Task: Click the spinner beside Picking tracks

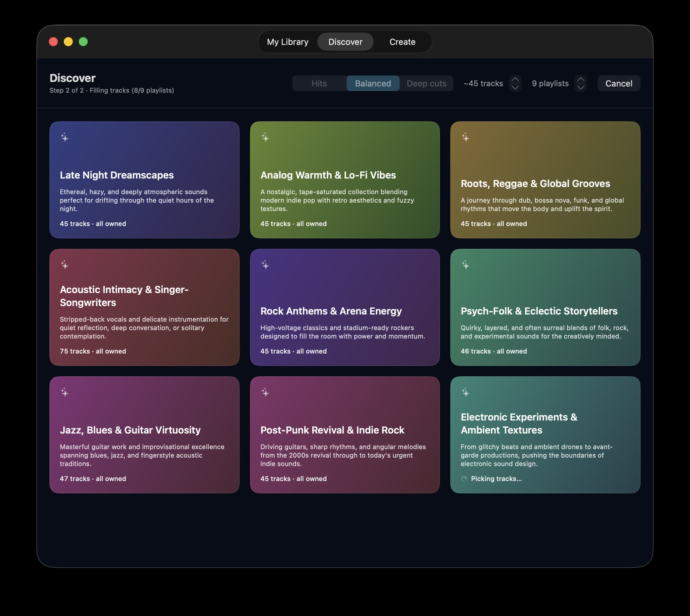Action: 464,479
